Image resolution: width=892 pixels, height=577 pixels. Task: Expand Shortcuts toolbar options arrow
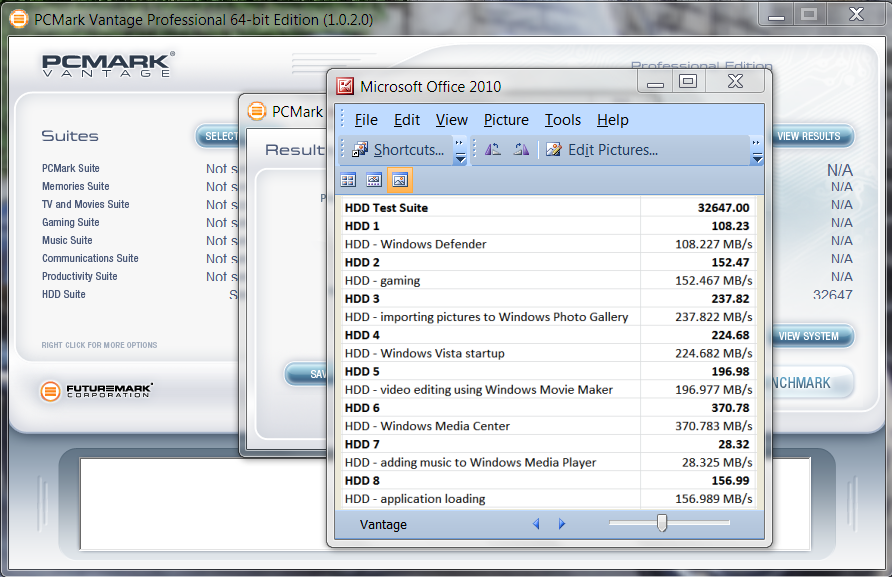460,151
